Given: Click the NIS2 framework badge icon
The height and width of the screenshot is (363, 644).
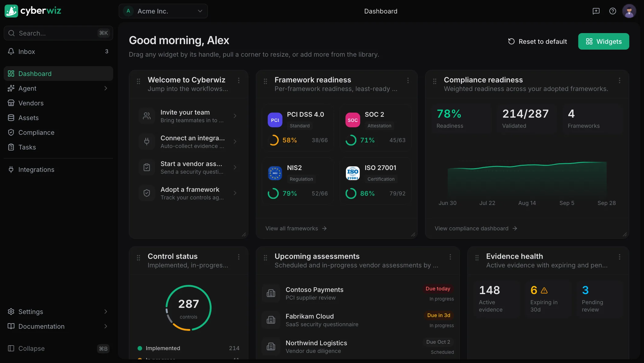Looking at the screenshot, I should click(x=275, y=173).
